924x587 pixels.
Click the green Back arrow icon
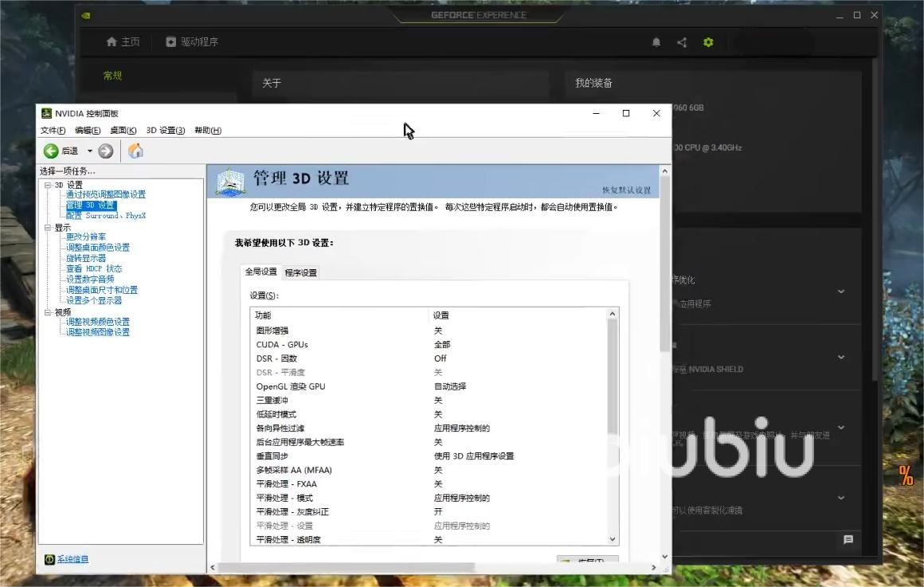tap(51, 151)
